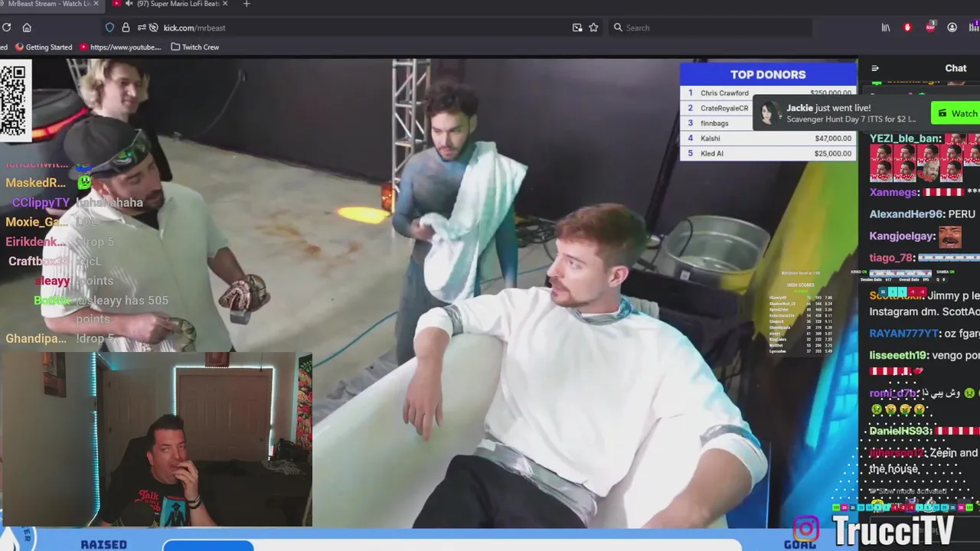
Task: Click the Instagram icon beside TrucciTV
Action: pos(805,529)
